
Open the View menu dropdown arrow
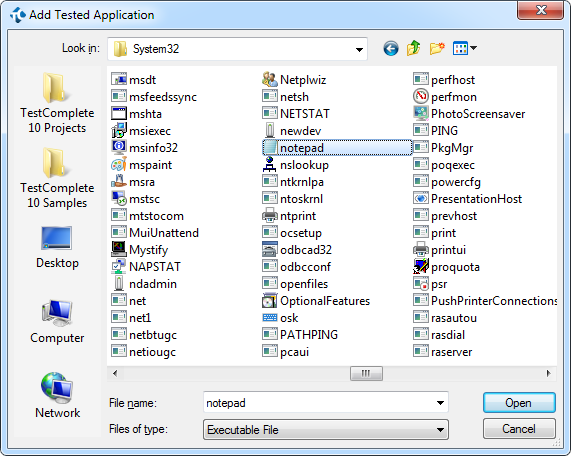click(x=473, y=48)
